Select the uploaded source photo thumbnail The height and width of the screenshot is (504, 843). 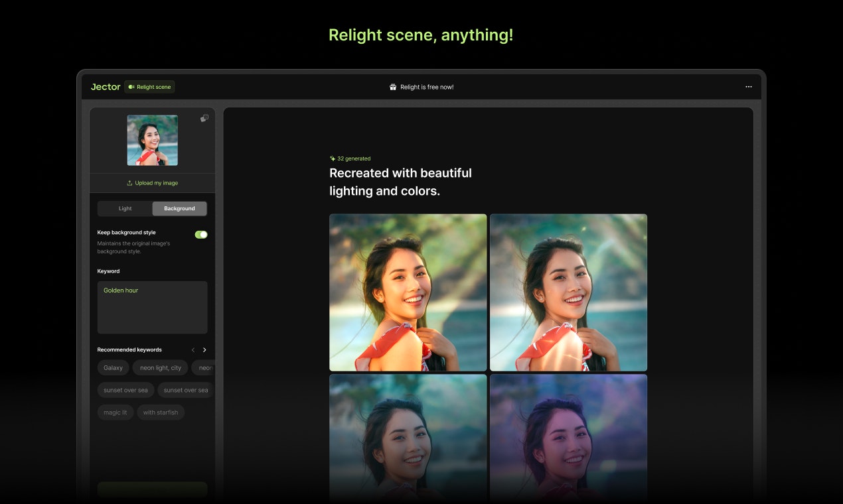tap(153, 141)
